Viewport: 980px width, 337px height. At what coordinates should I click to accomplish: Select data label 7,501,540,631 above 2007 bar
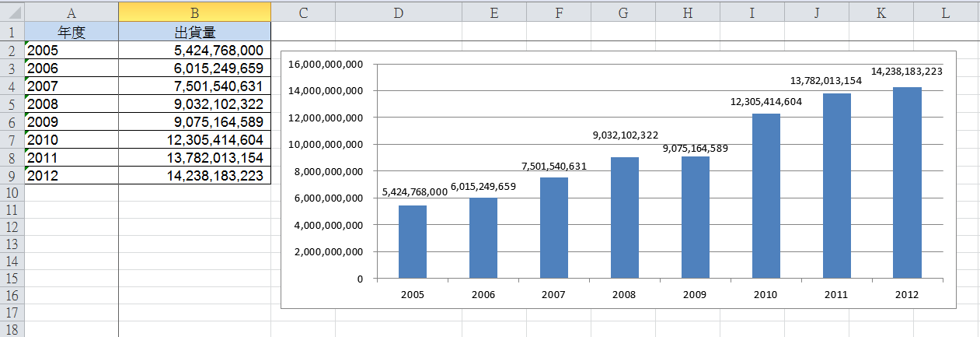pos(554,166)
